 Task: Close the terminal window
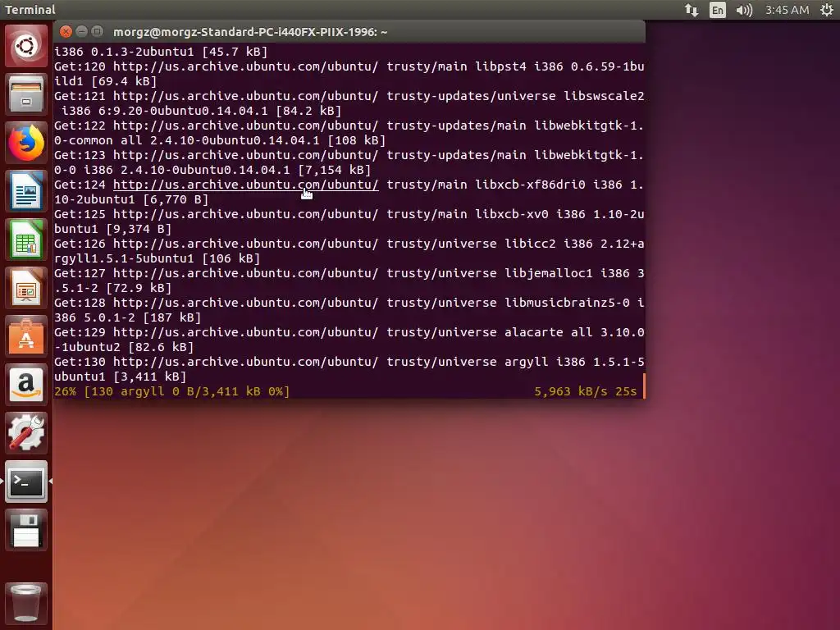(66, 32)
